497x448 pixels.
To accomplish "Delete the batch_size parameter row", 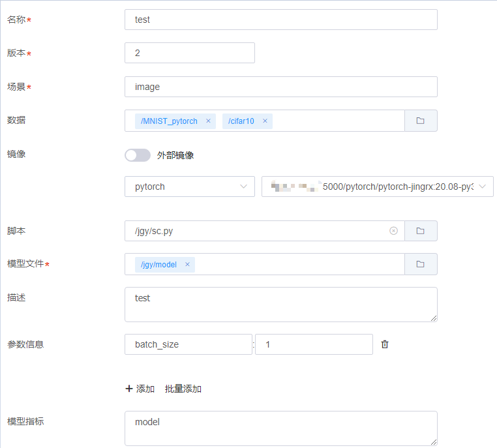I will (x=385, y=344).
